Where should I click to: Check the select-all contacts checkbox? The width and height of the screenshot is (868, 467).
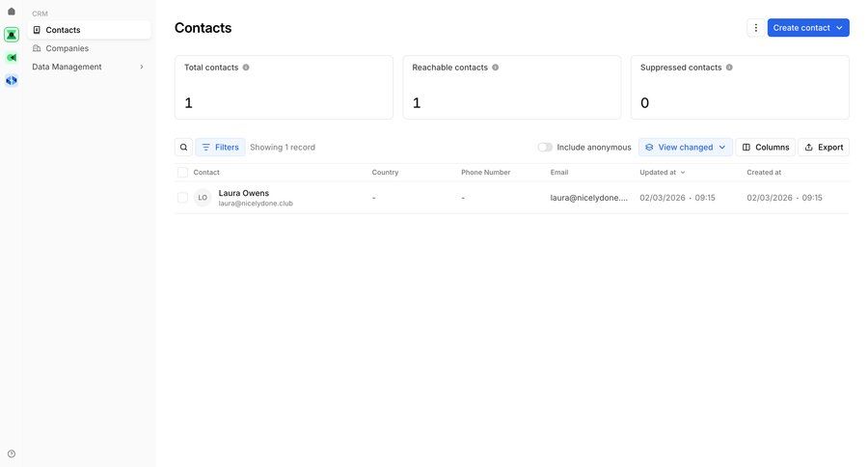tap(182, 173)
